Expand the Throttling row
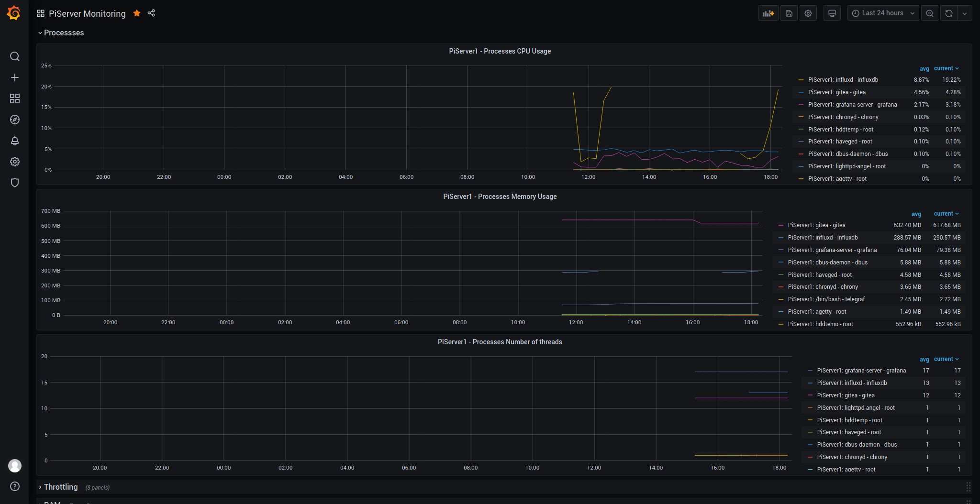 pos(40,487)
